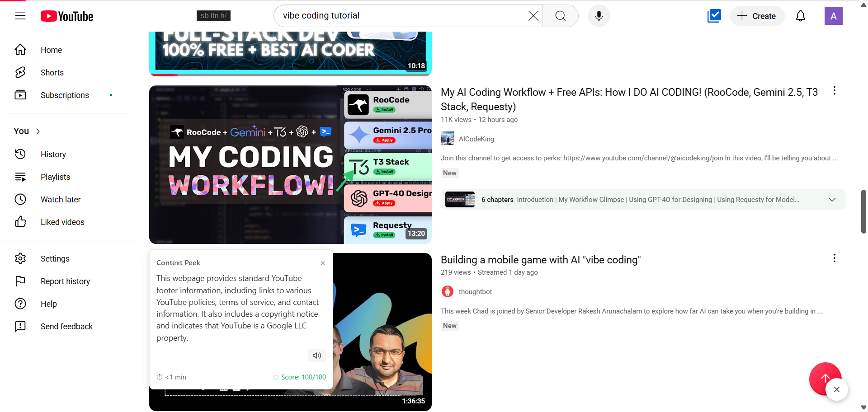The height and width of the screenshot is (412, 868).
Task: Click the Shorts icon in sidebar
Action: click(x=20, y=72)
